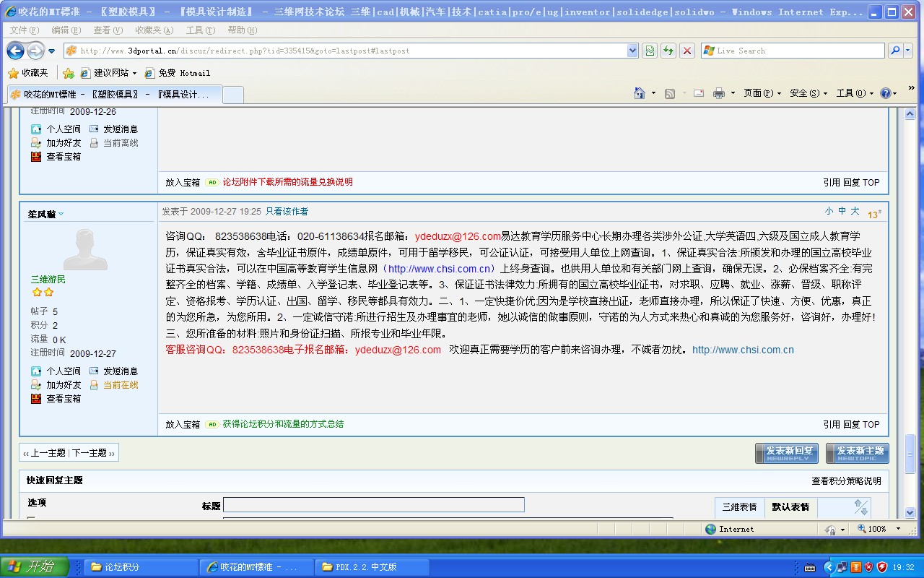This screenshot has width=924, height=578.
Task: Open the 收藏夹 favorites star button
Action: tap(28, 73)
